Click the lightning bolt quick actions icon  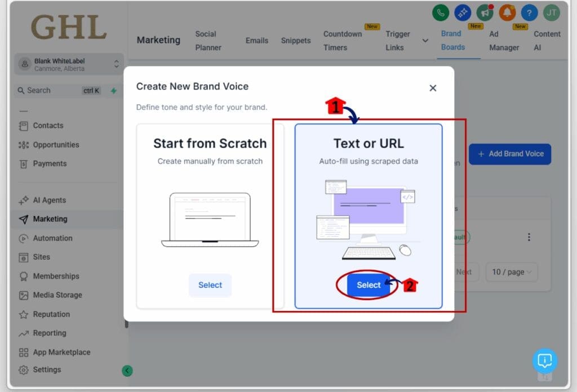click(114, 91)
